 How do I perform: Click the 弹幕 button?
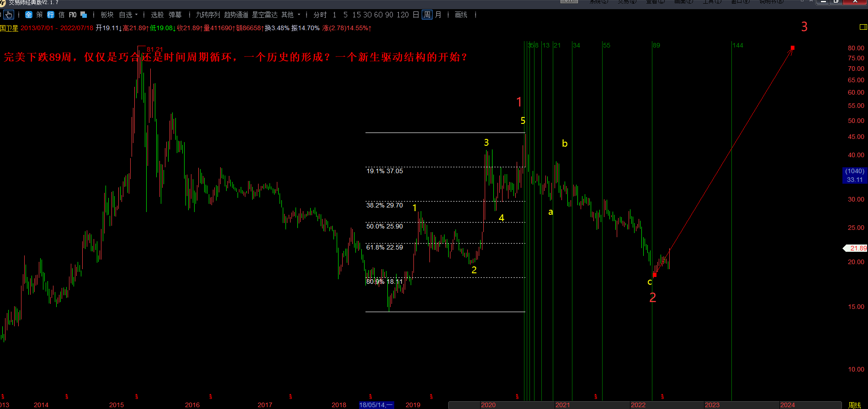pyautogui.click(x=175, y=15)
